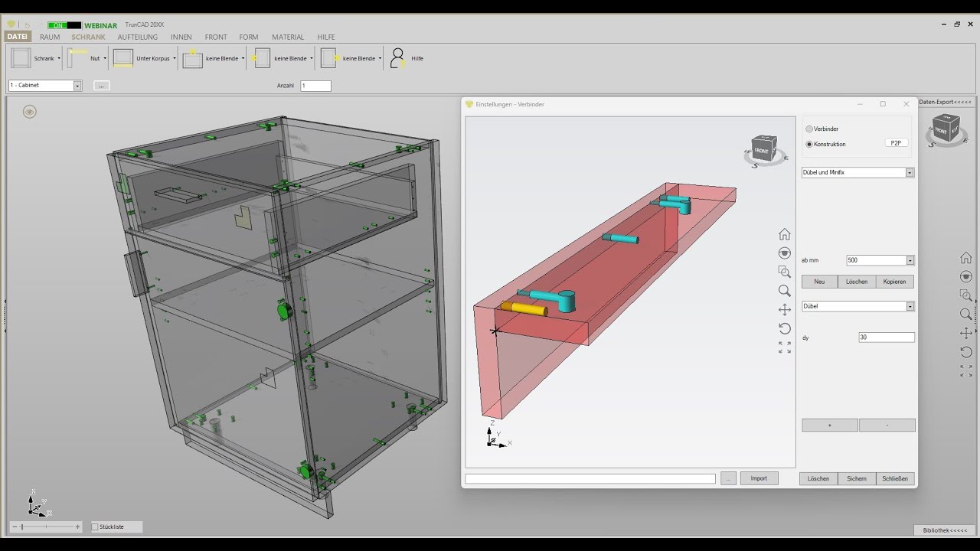Expand the Nut dropdown arrow

tap(106, 58)
